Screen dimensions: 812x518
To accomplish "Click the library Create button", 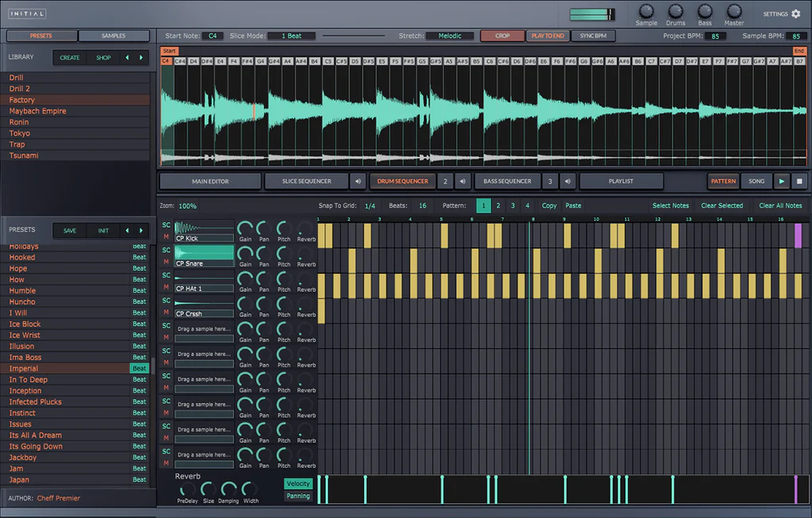I will click(70, 57).
